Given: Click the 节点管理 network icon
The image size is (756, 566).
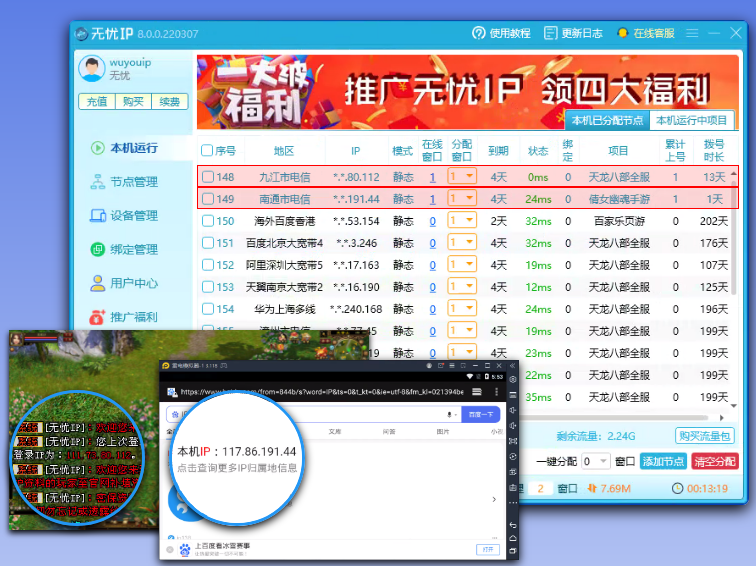Looking at the screenshot, I should click(97, 182).
